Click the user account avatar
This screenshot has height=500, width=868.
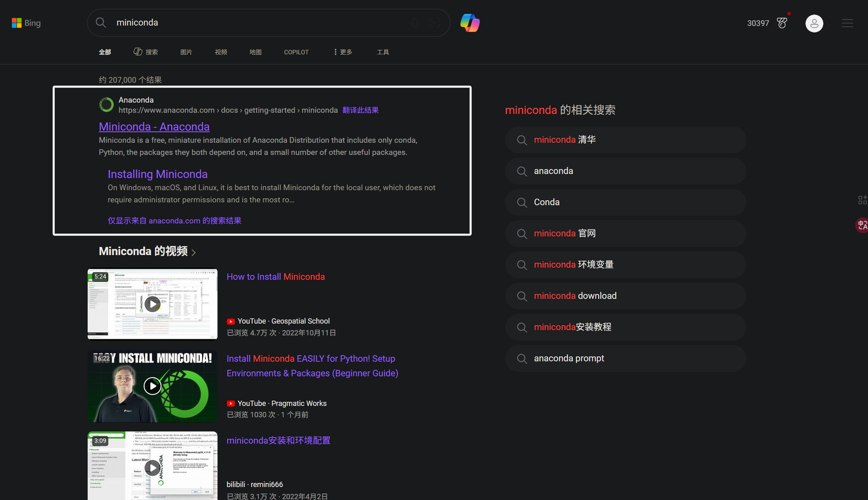[x=814, y=24]
